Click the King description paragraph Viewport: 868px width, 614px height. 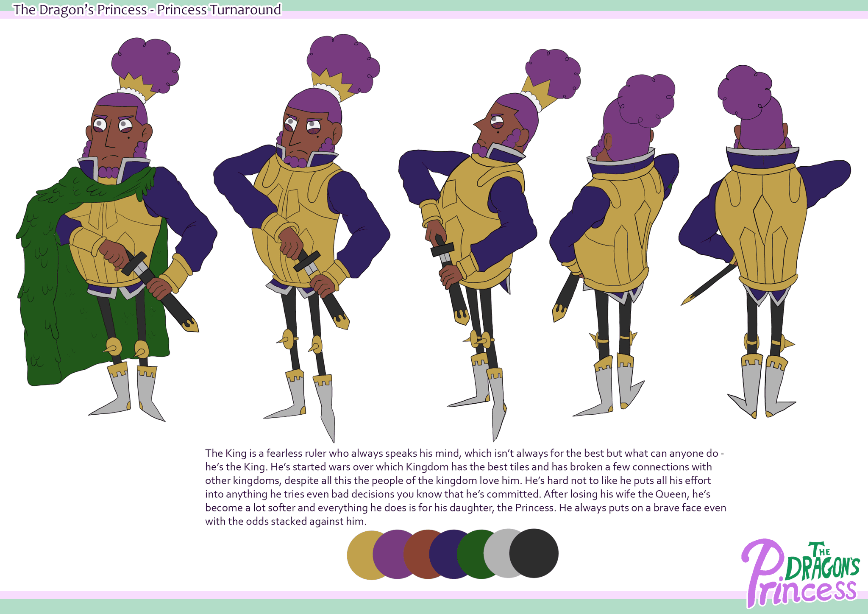(465, 487)
